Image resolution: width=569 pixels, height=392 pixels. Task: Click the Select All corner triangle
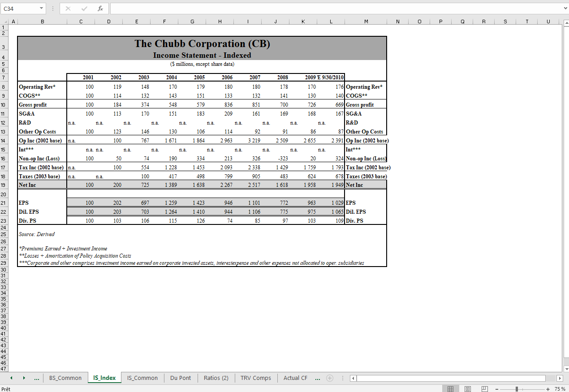[4, 22]
